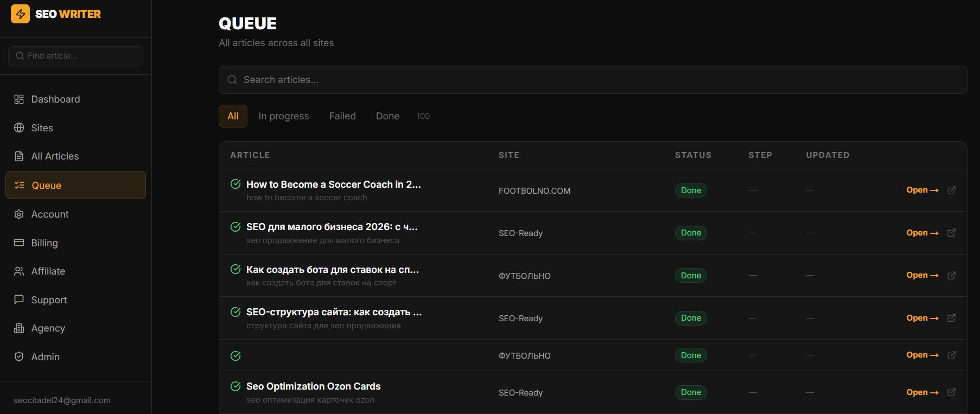Image resolution: width=980 pixels, height=414 pixels.
Task: Select the All filter tab
Action: point(233,116)
